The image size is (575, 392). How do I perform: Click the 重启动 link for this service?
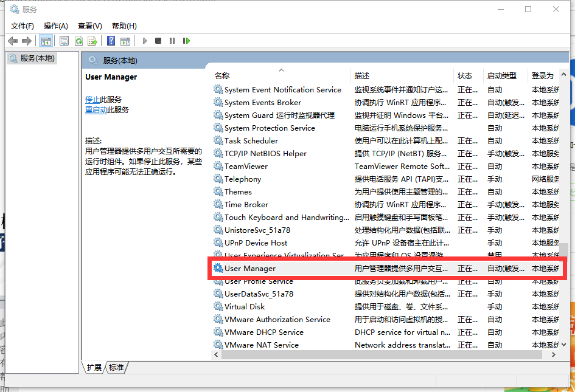[96, 109]
